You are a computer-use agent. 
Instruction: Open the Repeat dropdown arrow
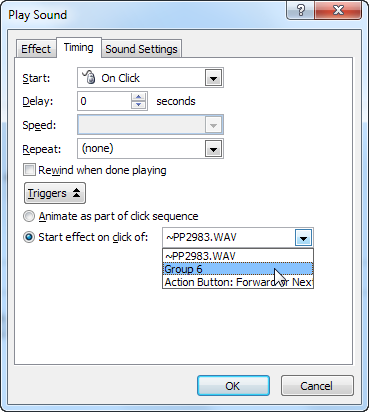pyautogui.click(x=213, y=149)
